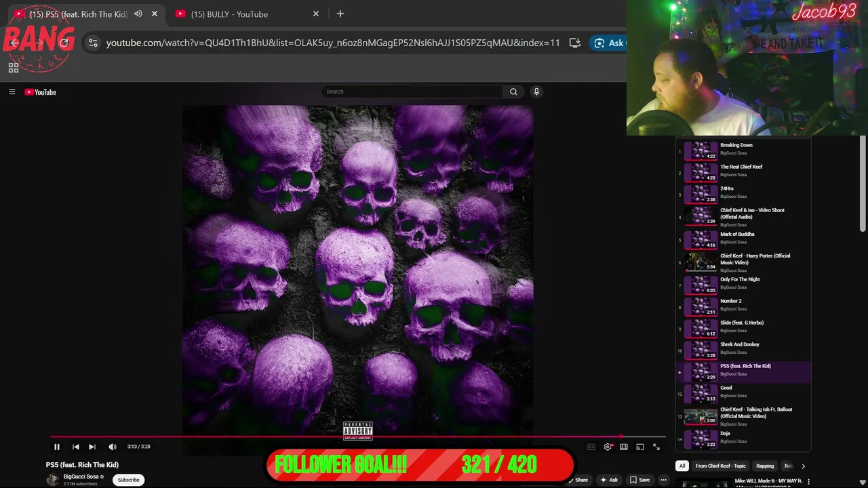Open options for Mike WiLL Made-It video
The image size is (868, 488).
click(x=808, y=482)
